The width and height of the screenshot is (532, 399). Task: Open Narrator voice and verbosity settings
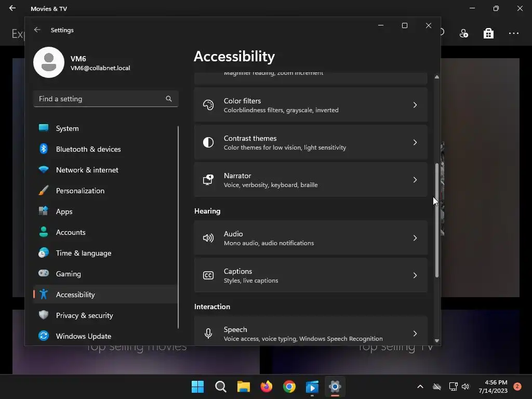click(x=311, y=180)
